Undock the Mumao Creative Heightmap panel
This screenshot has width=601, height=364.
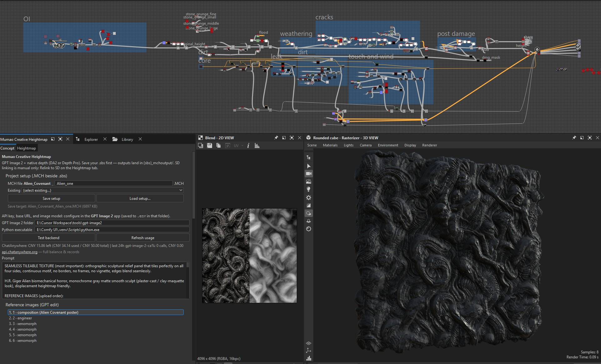coord(53,139)
